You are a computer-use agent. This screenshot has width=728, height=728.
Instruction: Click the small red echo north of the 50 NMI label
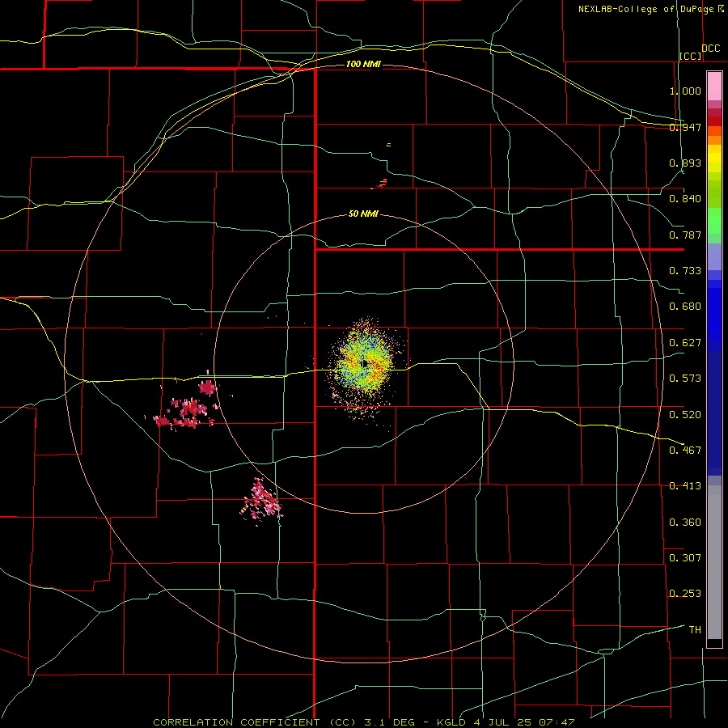pyautogui.click(x=382, y=184)
